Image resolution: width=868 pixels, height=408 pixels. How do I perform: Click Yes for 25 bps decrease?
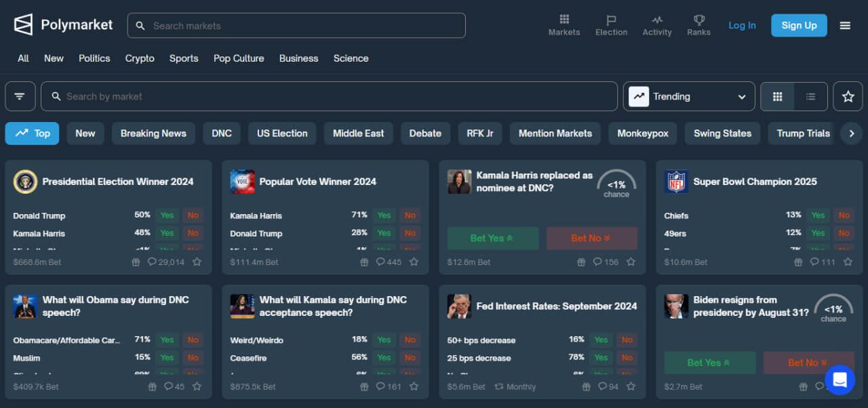coord(601,358)
